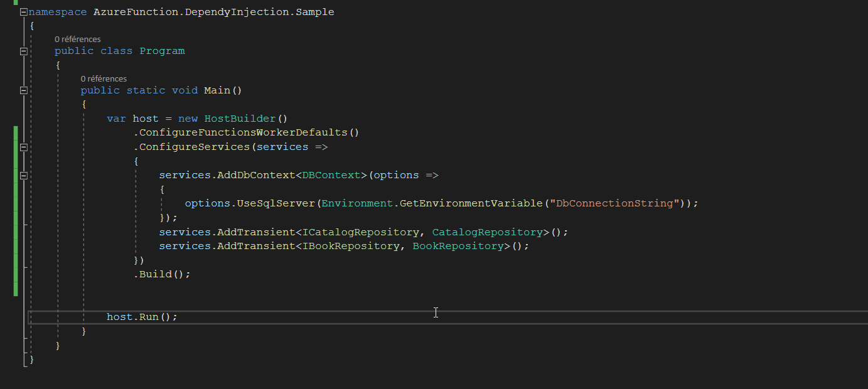Viewport: 868px width, 389px height.
Task: Click the green change indicator in the margin
Action: (x=14, y=207)
